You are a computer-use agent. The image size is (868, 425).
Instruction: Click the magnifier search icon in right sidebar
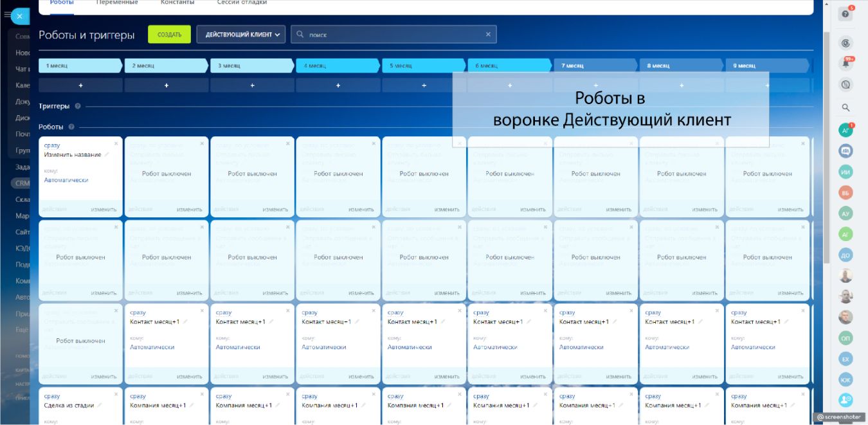(x=846, y=108)
